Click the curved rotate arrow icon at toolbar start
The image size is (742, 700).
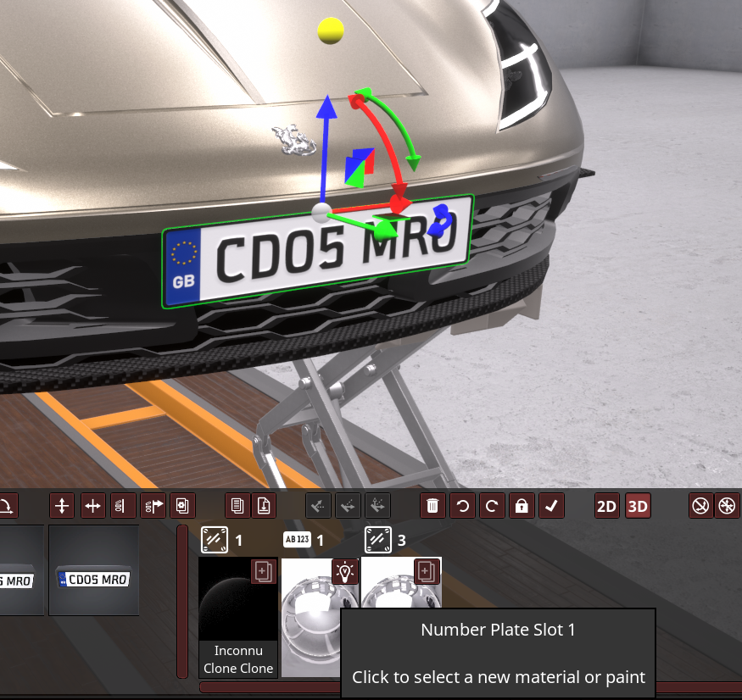click(x=7, y=506)
